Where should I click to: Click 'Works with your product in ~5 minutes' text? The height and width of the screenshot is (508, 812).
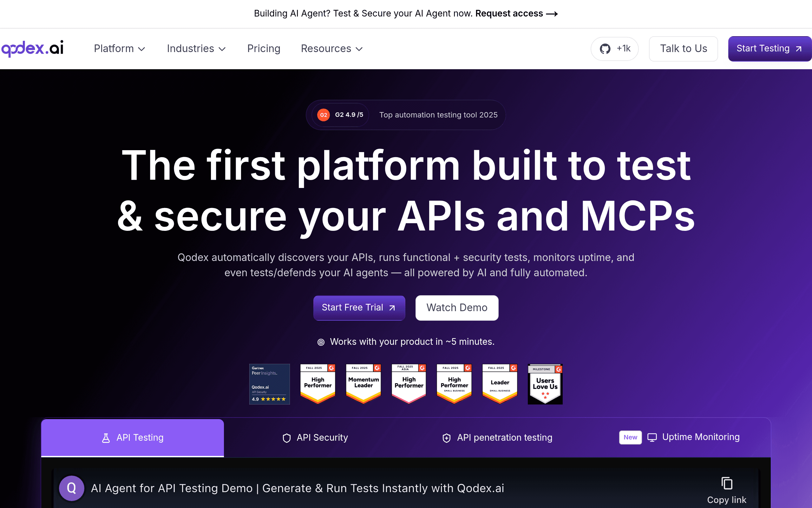[x=412, y=342]
